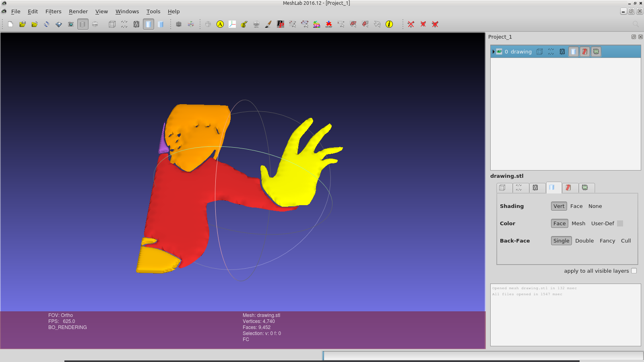Image resolution: width=644 pixels, height=362 pixels.
Task: Select the Z-Painting paintbrush tool
Action: coord(268,24)
